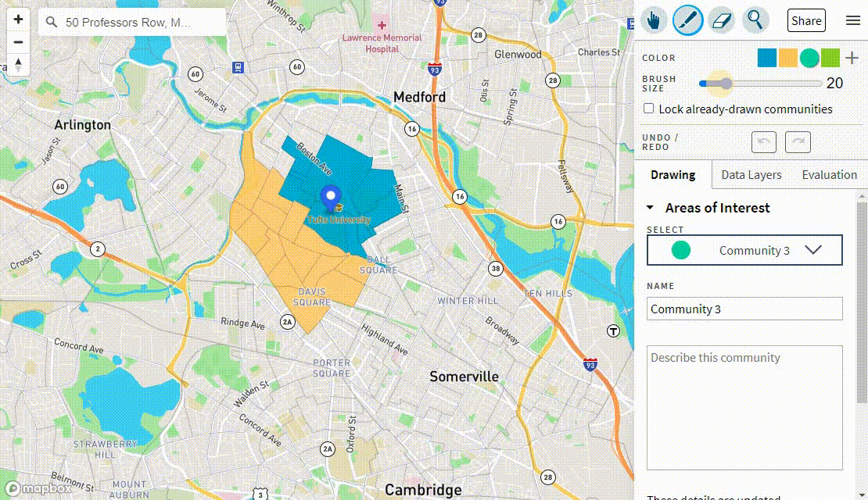Viewport: 868px width, 500px height.
Task: Zoom out on the map
Action: (19, 42)
